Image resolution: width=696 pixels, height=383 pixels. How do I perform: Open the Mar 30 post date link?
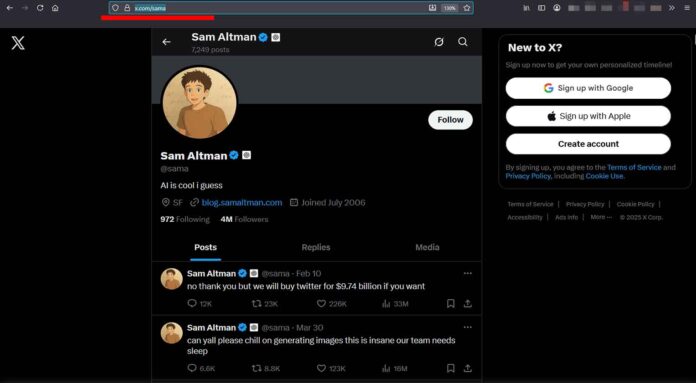[x=309, y=328]
